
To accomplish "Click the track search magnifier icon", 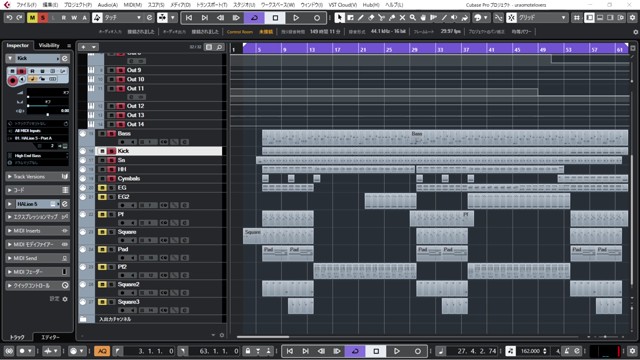I will pyautogui.click(x=219, y=47).
